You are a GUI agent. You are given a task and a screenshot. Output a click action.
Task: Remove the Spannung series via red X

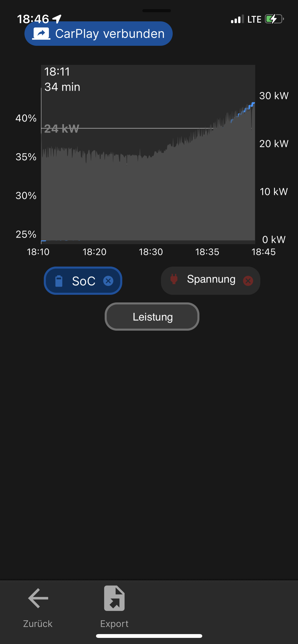(x=248, y=281)
